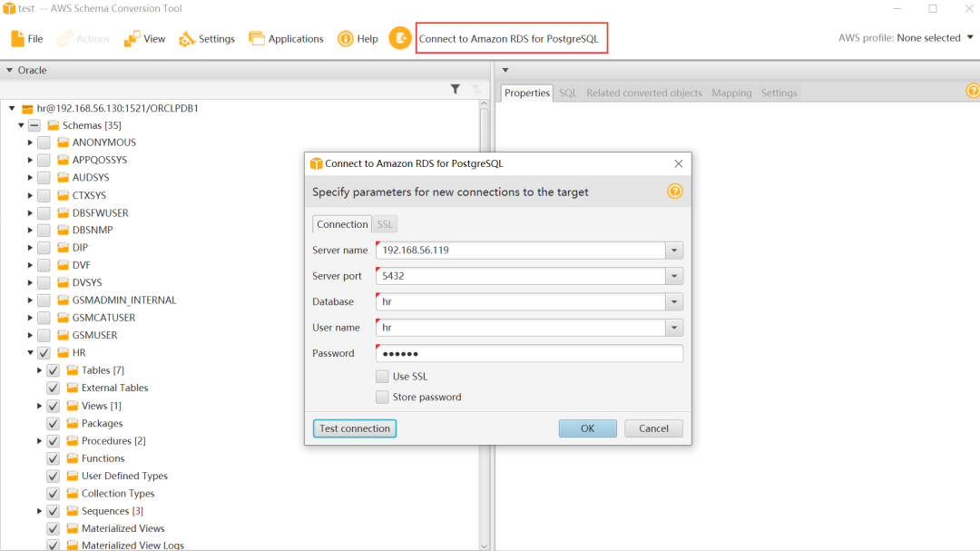Screen dimensions: 980x551
Task: Open the View menu
Action: click(144, 39)
